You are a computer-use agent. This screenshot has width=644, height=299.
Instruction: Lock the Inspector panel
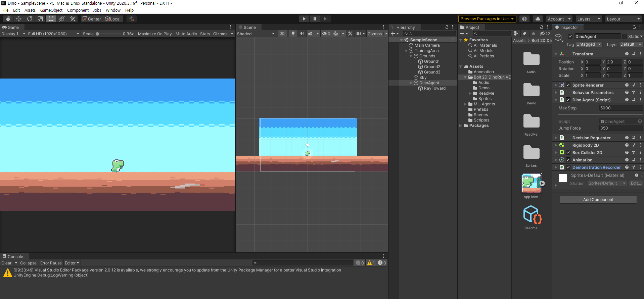pyautogui.click(x=634, y=27)
